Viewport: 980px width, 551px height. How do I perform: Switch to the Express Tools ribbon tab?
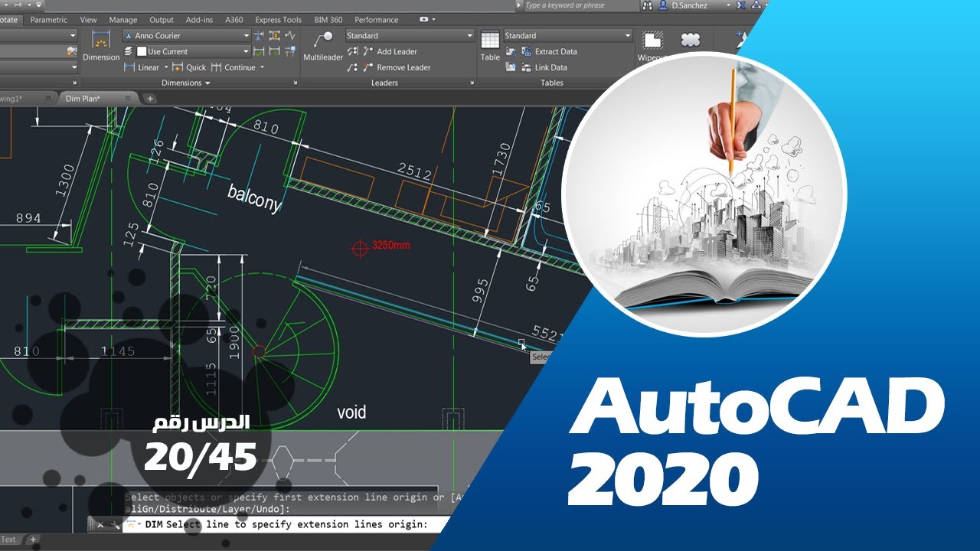pos(279,20)
